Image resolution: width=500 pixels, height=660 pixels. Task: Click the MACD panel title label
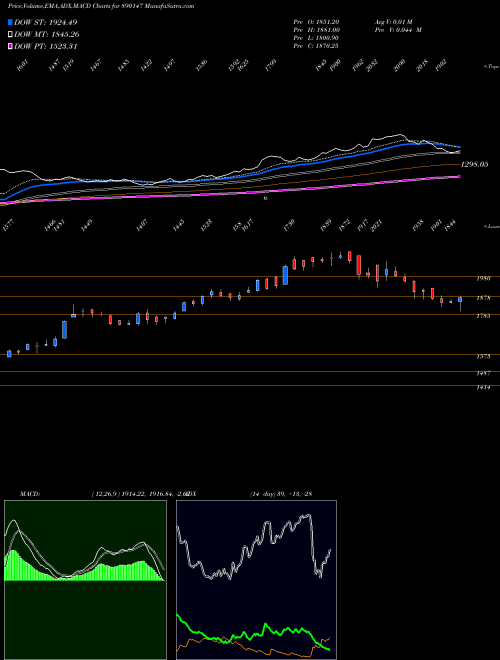click(x=30, y=494)
